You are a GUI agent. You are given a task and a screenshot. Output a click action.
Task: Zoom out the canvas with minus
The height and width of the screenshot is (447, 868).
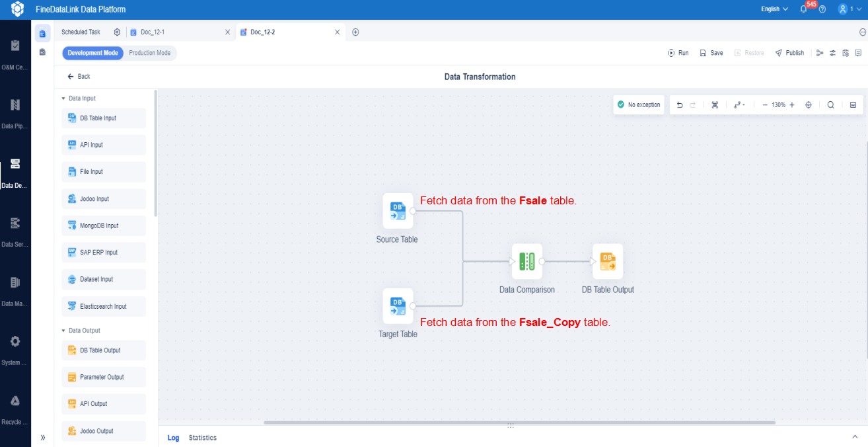pyautogui.click(x=765, y=104)
